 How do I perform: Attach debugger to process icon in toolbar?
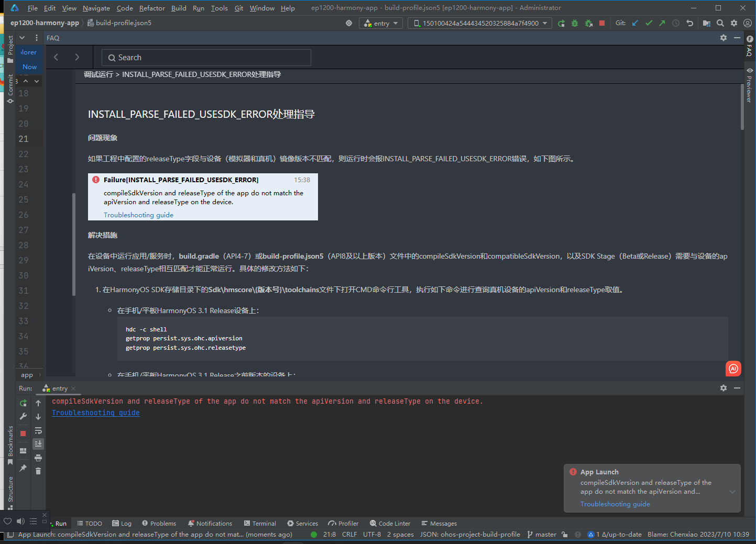(x=589, y=23)
